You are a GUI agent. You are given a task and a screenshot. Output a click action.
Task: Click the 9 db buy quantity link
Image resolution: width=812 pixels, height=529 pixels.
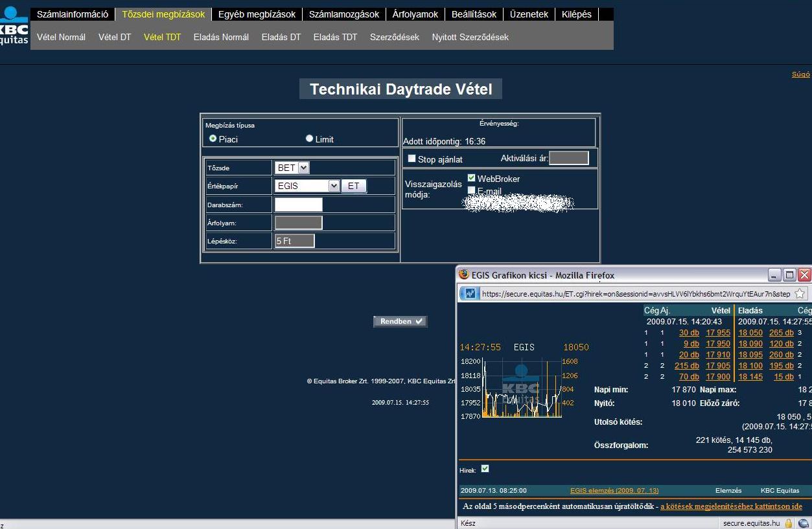coord(691,344)
